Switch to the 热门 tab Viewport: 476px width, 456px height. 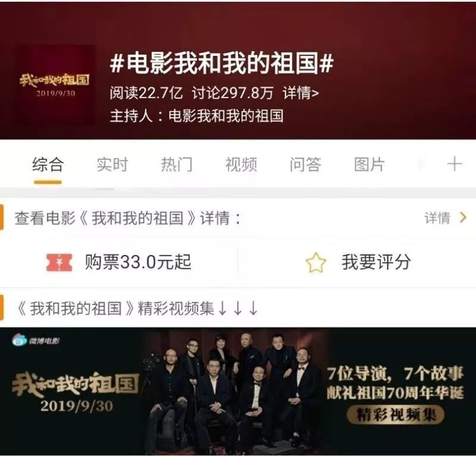pos(177,165)
